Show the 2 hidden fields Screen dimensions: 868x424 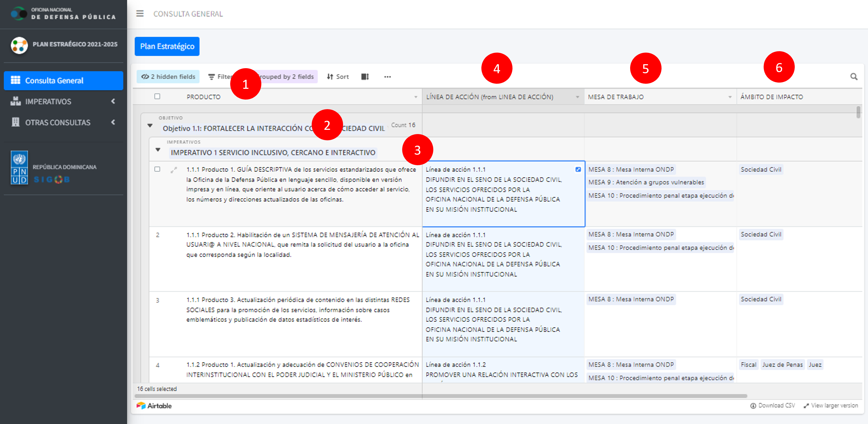(x=168, y=76)
